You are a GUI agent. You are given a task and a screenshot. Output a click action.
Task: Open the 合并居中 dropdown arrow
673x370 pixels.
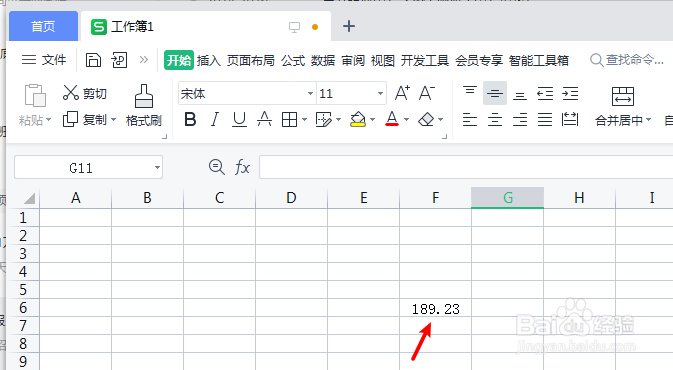point(649,120)
